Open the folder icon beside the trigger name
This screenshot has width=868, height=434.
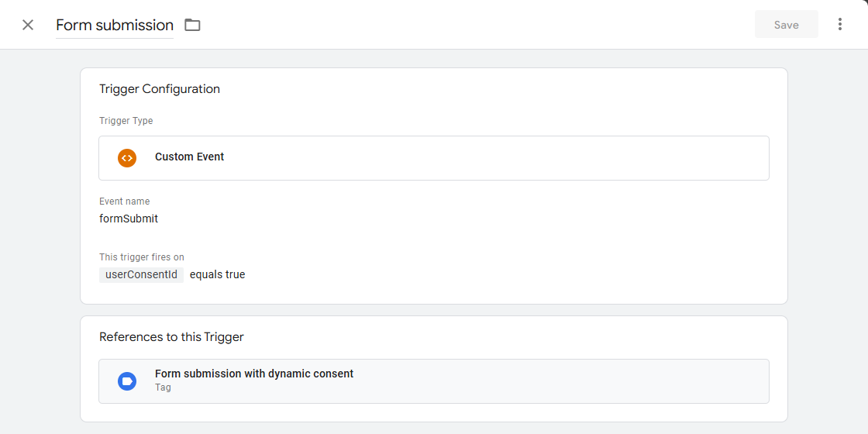(193, 25)
